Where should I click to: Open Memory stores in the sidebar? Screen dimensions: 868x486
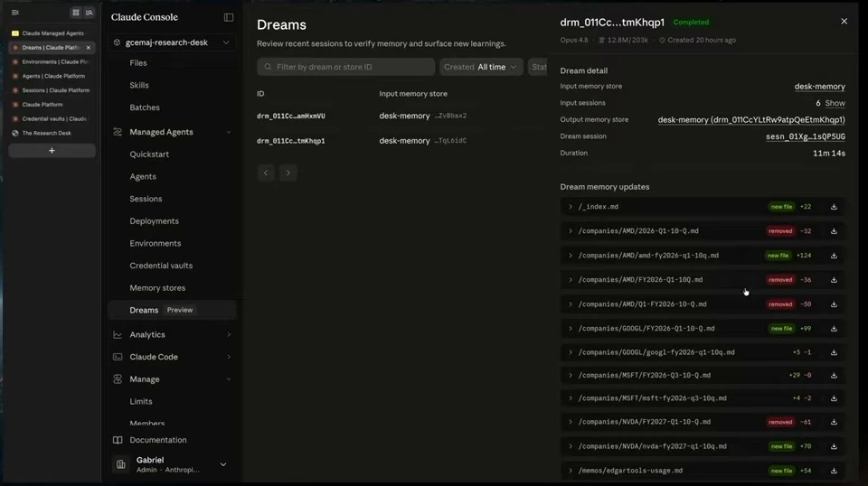pyautogui.click(x=157, y=288)
